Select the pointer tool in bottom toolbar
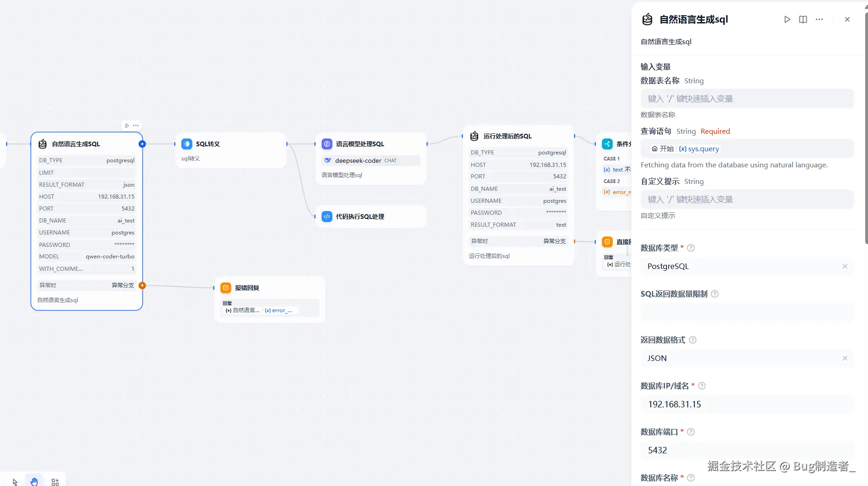The width and height of the screenshot is (868, 486). pyautogui.click(x=14, y=481)
